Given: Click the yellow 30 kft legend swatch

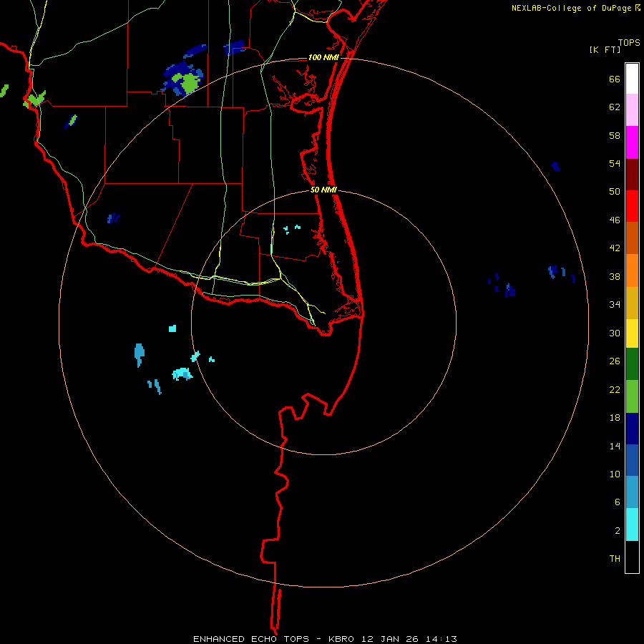Looking at the screenshot, I should (x=632, y=333).
